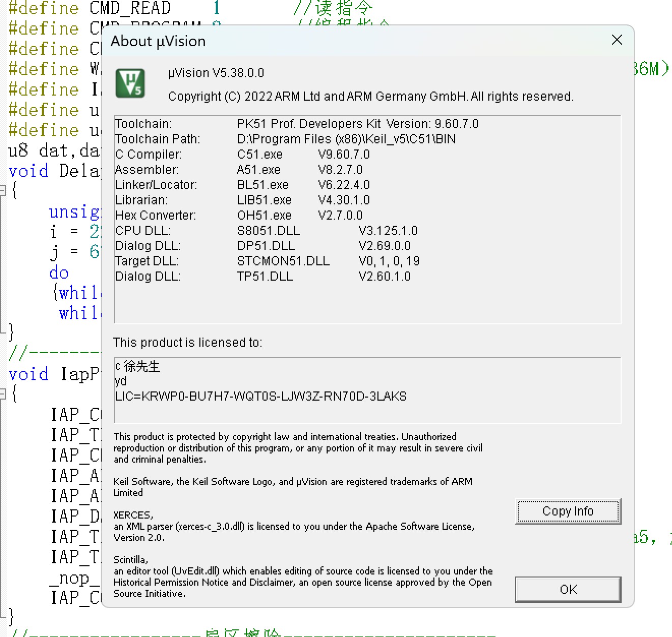Click the XERCES license paragraph heading
Viewport: 672px width, 637px height.
[x=133, y=515]
